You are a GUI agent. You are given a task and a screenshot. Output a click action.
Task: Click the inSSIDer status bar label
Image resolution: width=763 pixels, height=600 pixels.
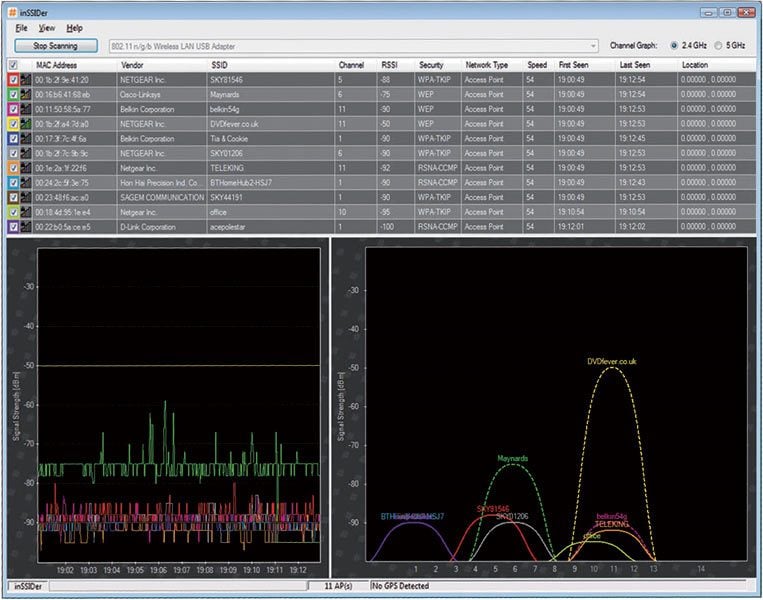pyautogui.click(x=28, y=586)
